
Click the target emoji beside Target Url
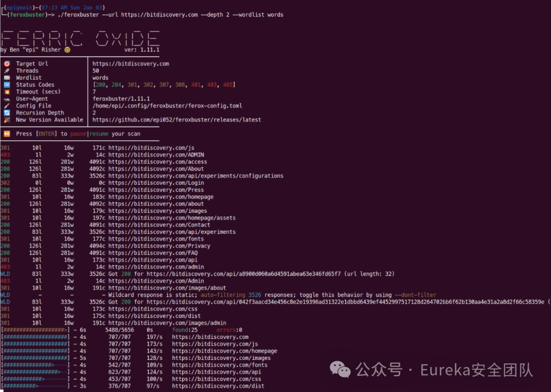click(7, 64)
